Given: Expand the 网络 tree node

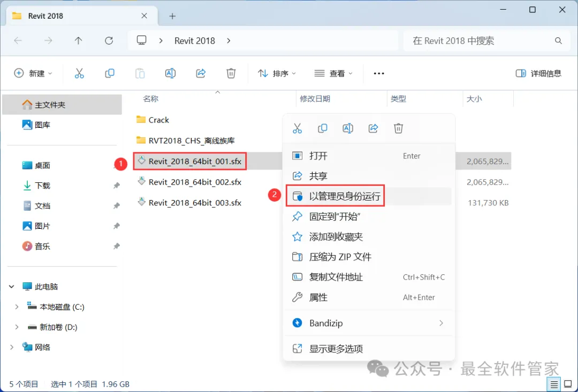Looking at the screenshot, I should [x=11, y=347].
